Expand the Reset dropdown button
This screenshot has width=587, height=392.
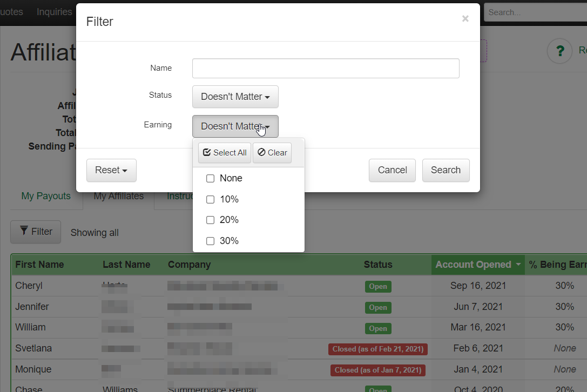(x=111, y=170)
